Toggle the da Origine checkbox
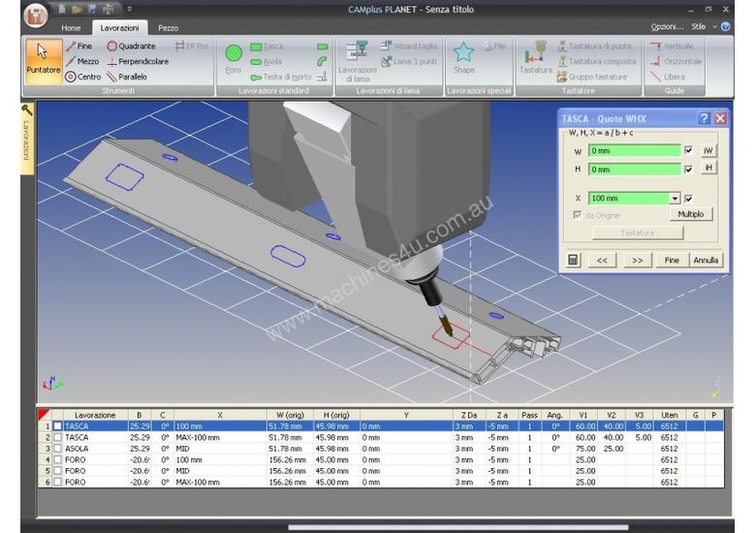Screen dimensions: 756x533 pos(577,215)
